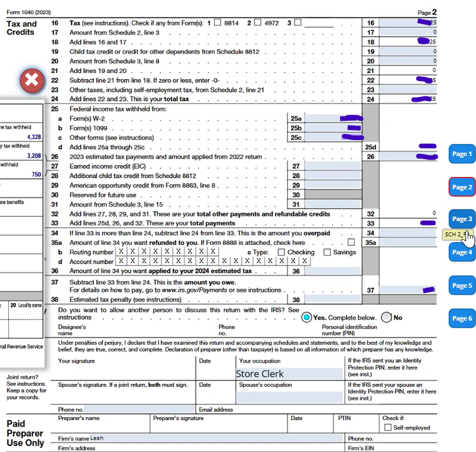Go to Page 1 of the form
The image size is (476, 452).
(462, 154)
